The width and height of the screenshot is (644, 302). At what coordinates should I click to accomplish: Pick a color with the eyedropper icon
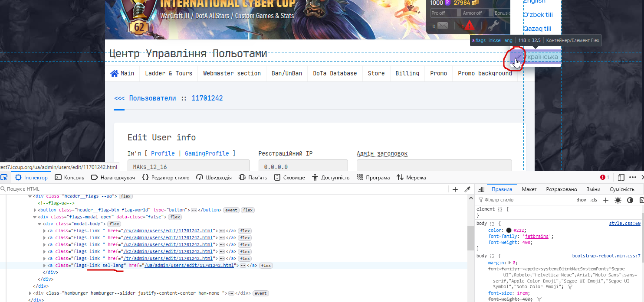[x=467, y=189]
